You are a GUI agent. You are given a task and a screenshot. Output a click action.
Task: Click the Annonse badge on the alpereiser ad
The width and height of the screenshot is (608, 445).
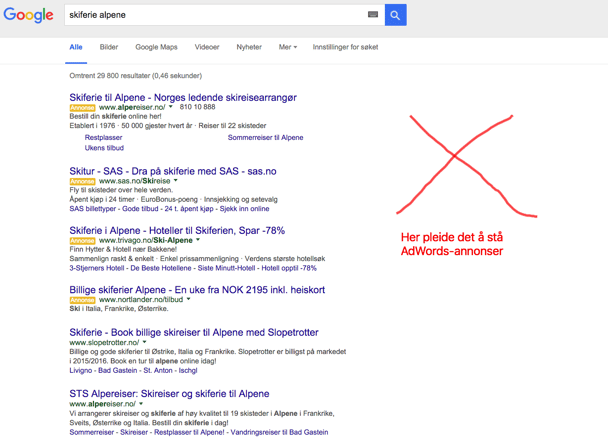point(82,107)
